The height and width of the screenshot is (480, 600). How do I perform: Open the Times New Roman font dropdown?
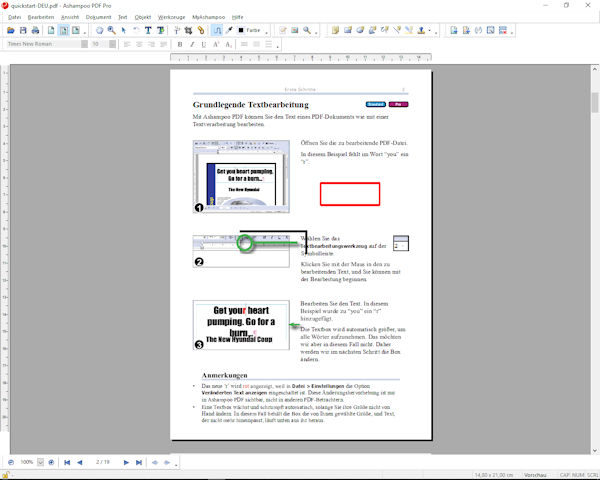(85, 44)
